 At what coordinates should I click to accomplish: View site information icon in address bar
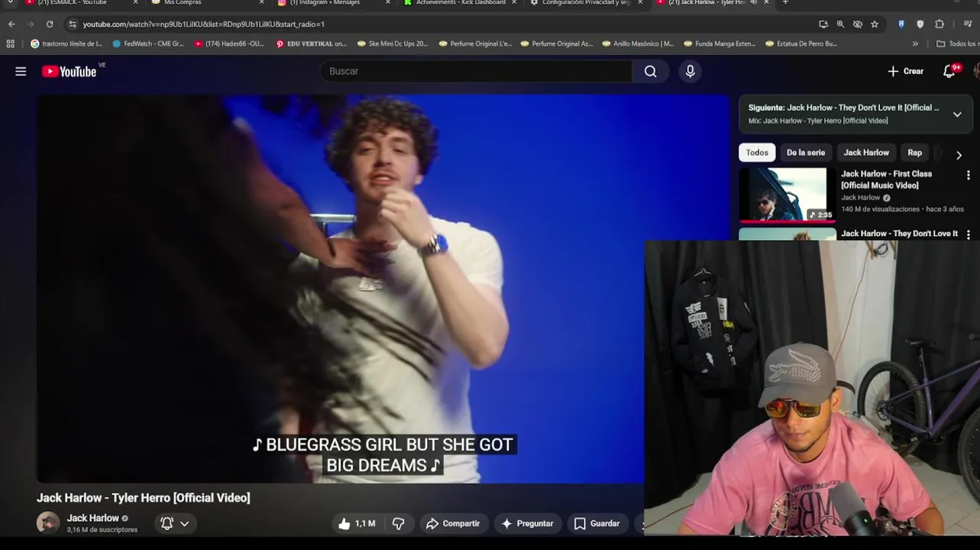tap(73, 24)
